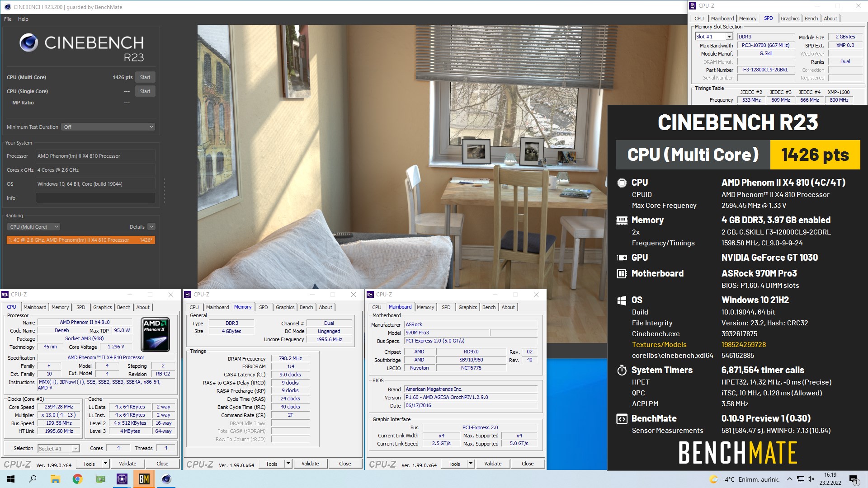Start CPU Multi Core test
This screenshot has height=488, width=868.
pyautogui.click(x=145, y=77)
